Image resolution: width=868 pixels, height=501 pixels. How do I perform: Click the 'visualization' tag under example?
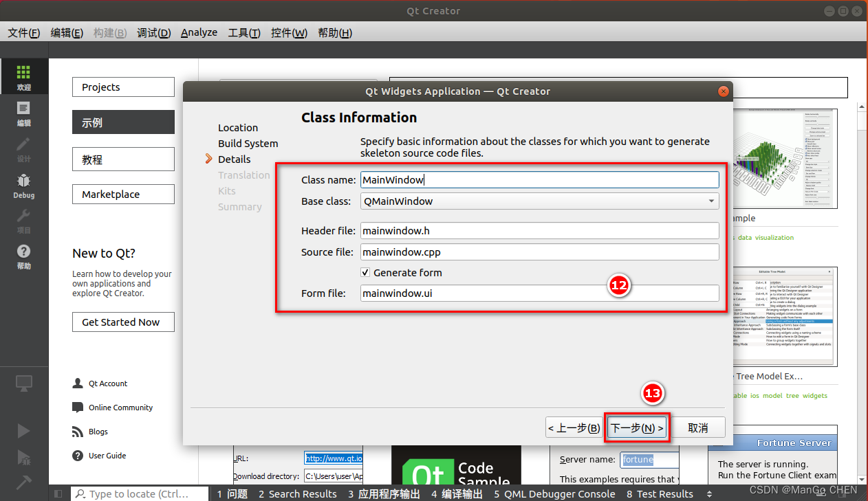pos(774,237)
